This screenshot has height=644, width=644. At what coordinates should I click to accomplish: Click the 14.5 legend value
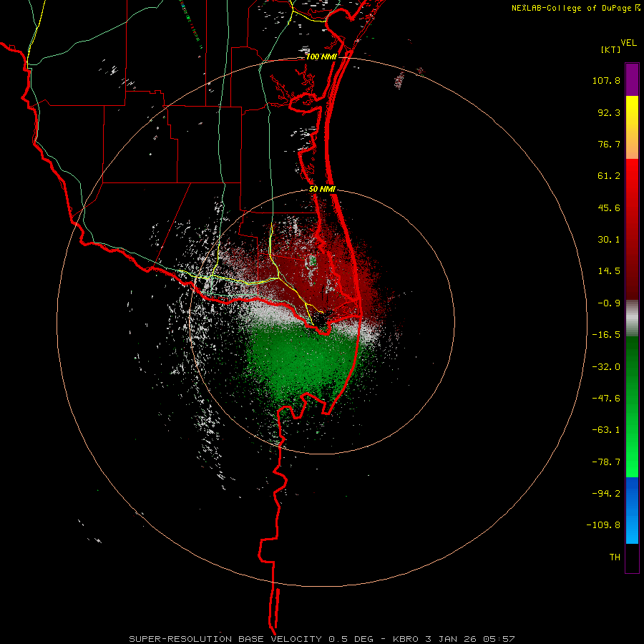609,271
